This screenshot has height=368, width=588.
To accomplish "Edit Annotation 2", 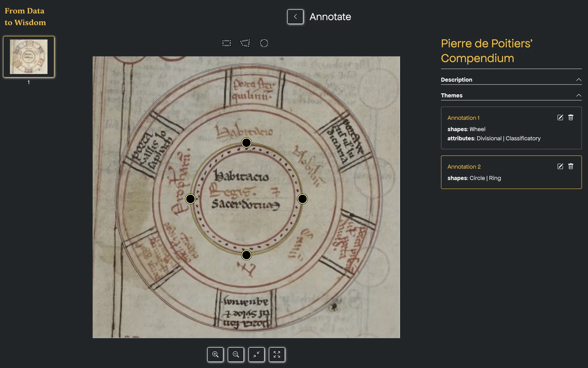I will pos(560,166).
